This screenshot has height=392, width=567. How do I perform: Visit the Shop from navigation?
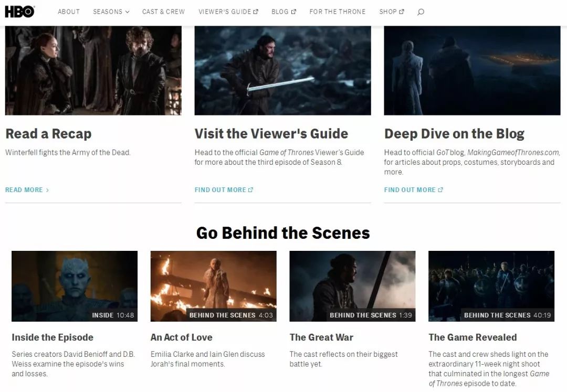pos(388,12)
